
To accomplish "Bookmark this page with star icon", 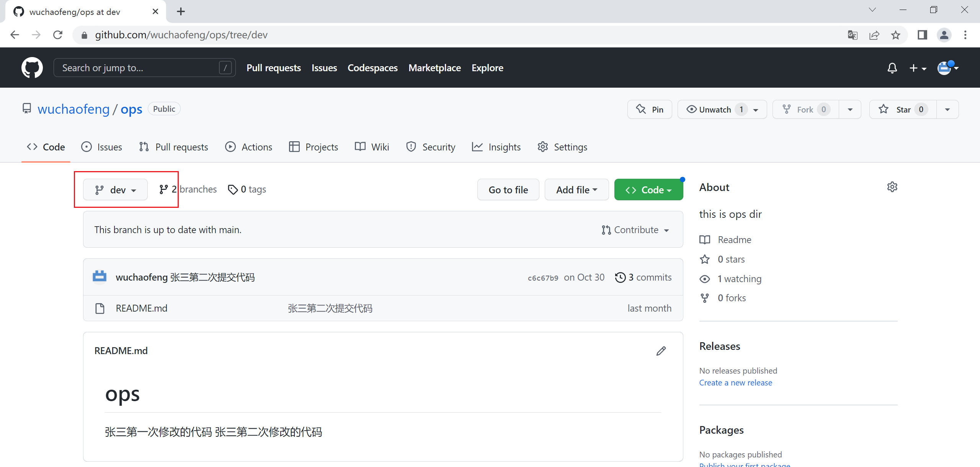I will click(896, 35).
